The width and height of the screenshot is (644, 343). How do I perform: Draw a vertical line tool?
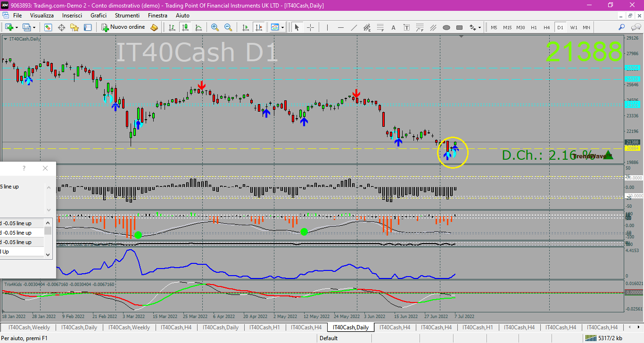pyautogui.click(x=327, y=27)
